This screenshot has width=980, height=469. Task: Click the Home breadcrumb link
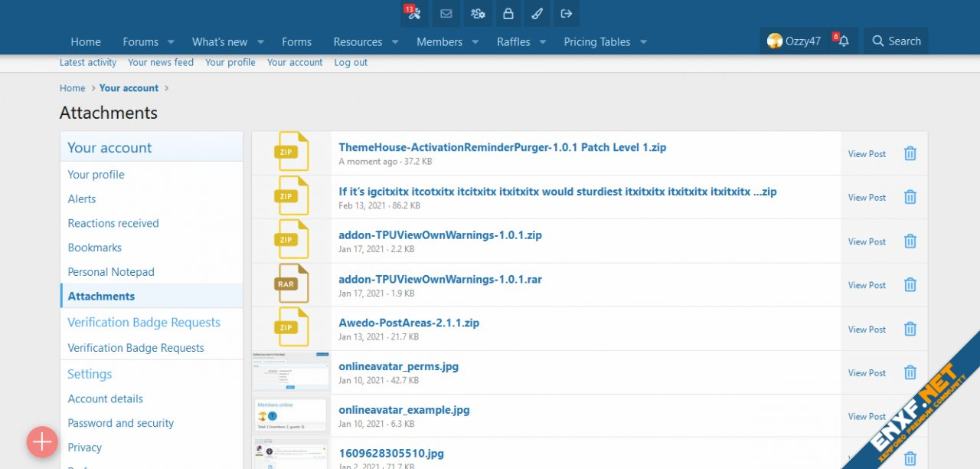73,88
